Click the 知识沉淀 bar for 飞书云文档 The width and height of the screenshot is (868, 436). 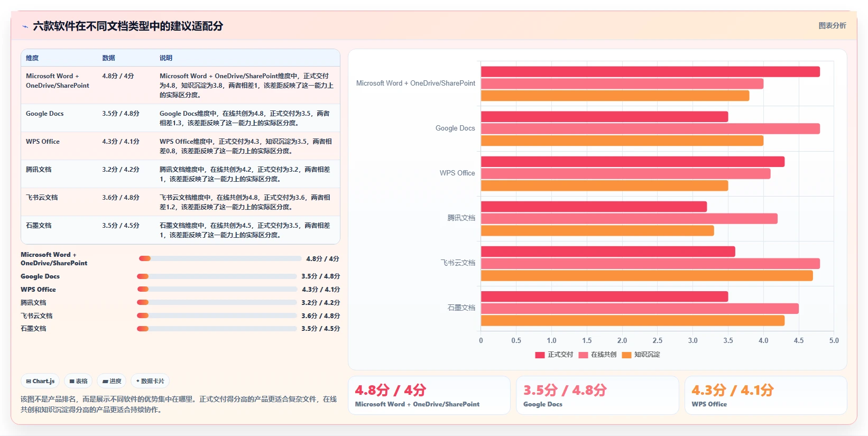647,276
